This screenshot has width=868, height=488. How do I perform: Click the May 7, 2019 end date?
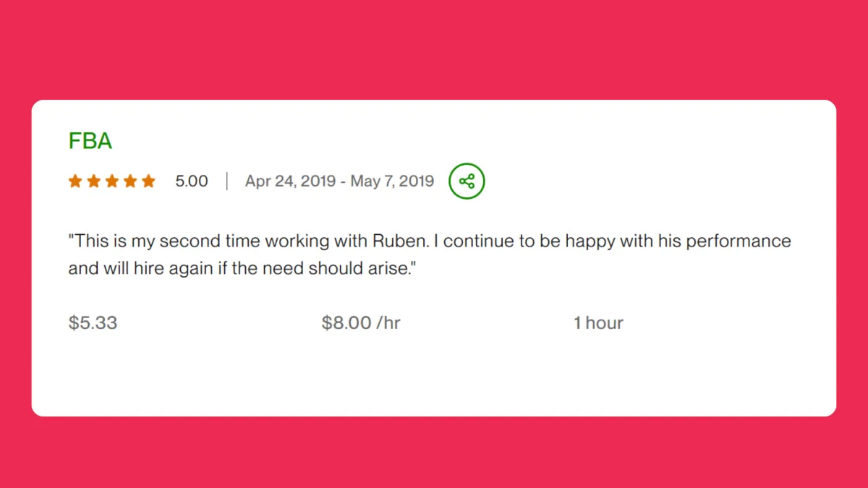pos(392,181)
